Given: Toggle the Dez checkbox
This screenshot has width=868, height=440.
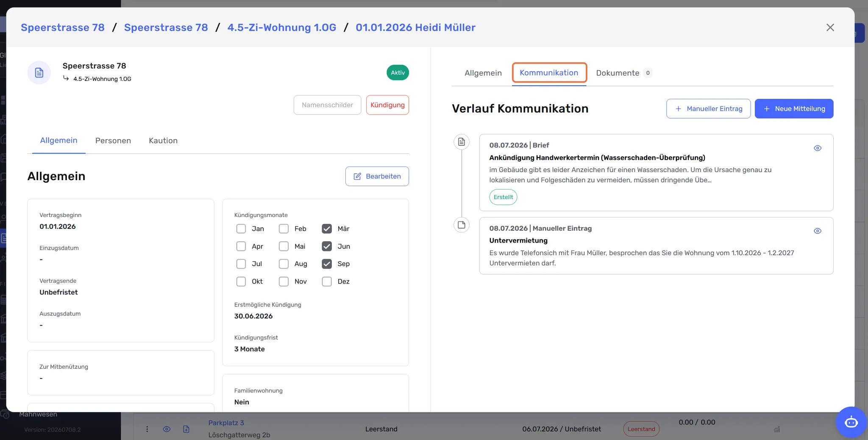Looking at the screenshot, I should (x=327, y=281).
